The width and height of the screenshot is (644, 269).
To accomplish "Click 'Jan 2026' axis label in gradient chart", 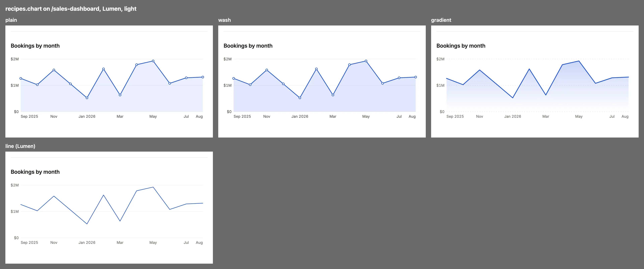I will tap(513, 116).
